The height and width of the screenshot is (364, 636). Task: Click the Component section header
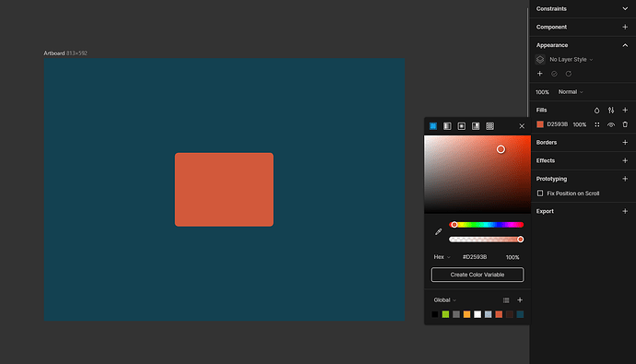[x=551, y=27]
